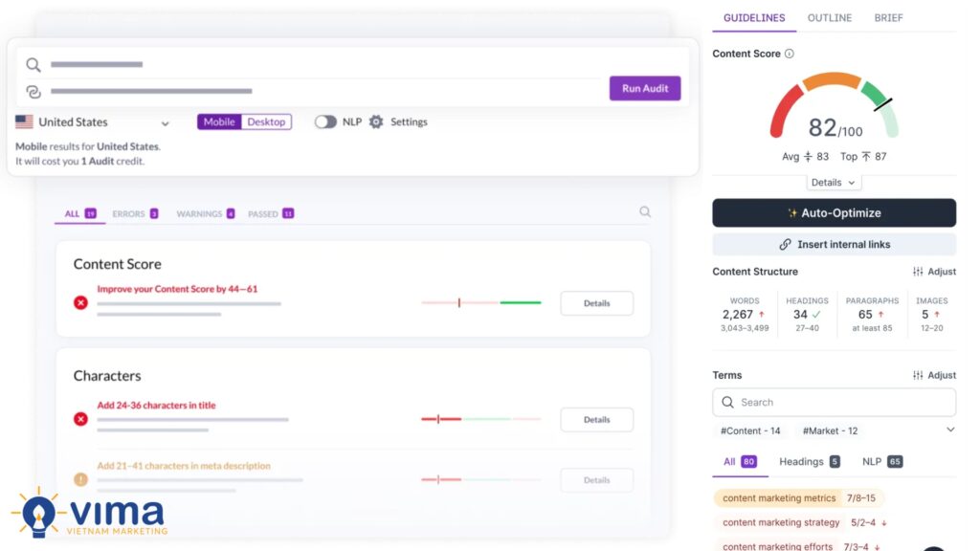The image size is (980, 551).
Task: Click the #Market - 12 filter tag
Action: pyautogui.click(x=830, y=430)
